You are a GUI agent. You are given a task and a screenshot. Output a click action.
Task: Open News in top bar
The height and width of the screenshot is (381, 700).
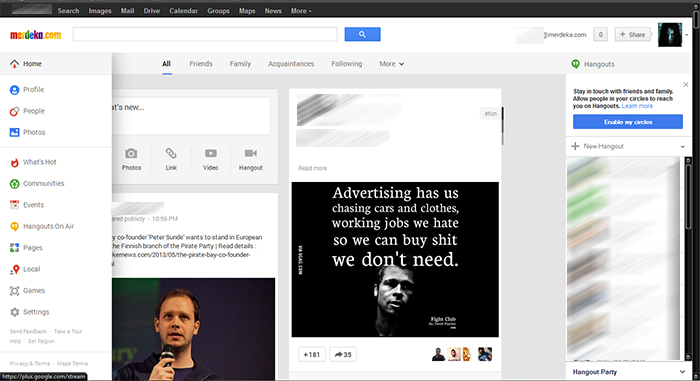click(273, 11)
